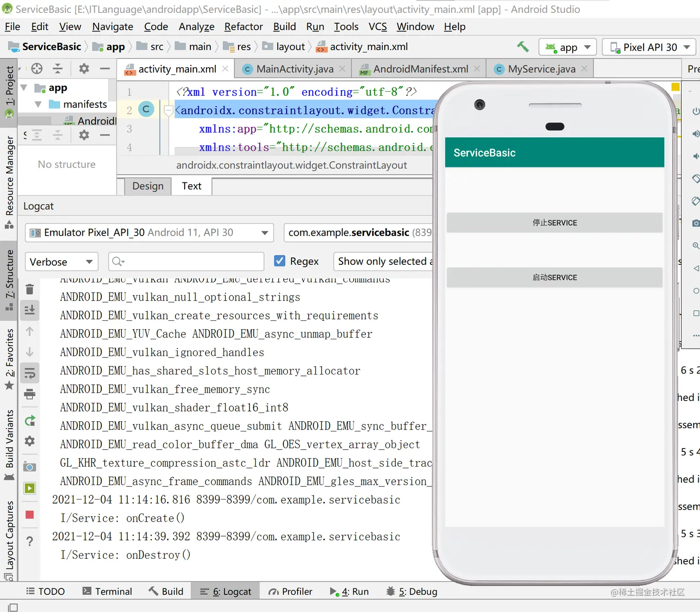Click the down arrow in Logcat toolbar

point(30,352)
